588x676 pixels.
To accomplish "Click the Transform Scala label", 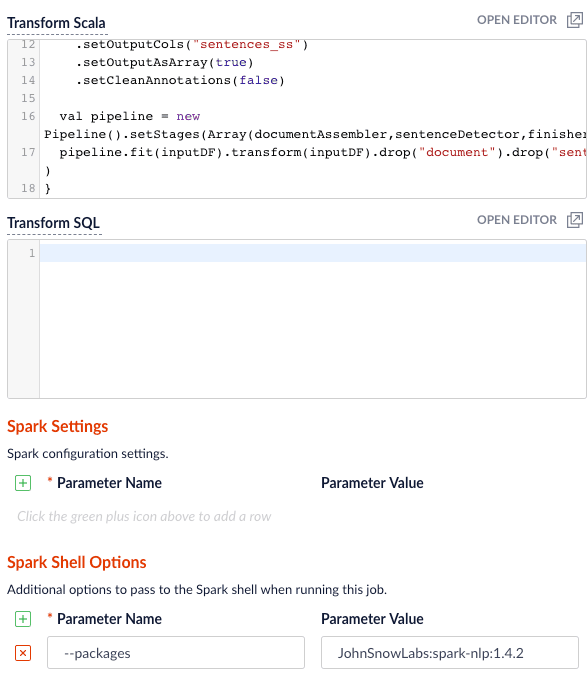I will point(56,23).
